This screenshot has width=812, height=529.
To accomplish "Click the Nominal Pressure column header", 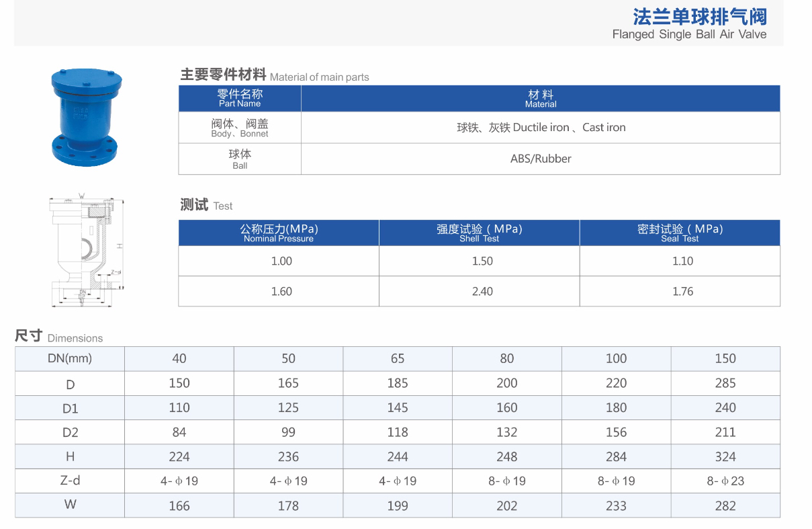I will [278, 233].
